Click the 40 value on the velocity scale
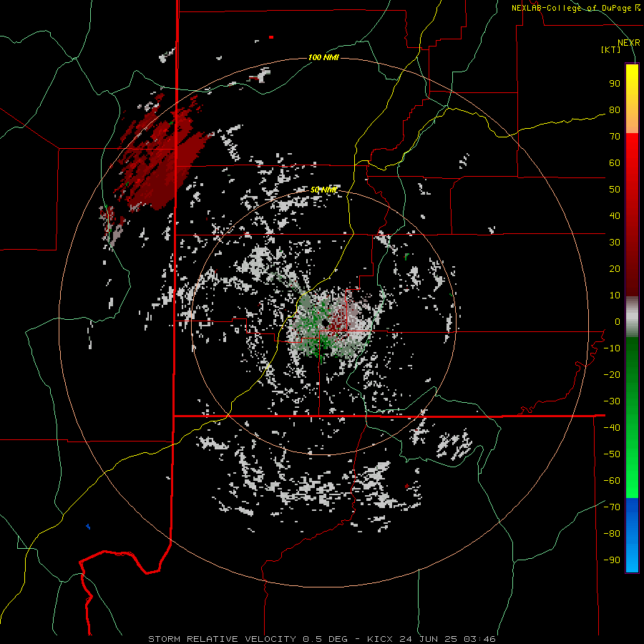 [x=615, y=216]
